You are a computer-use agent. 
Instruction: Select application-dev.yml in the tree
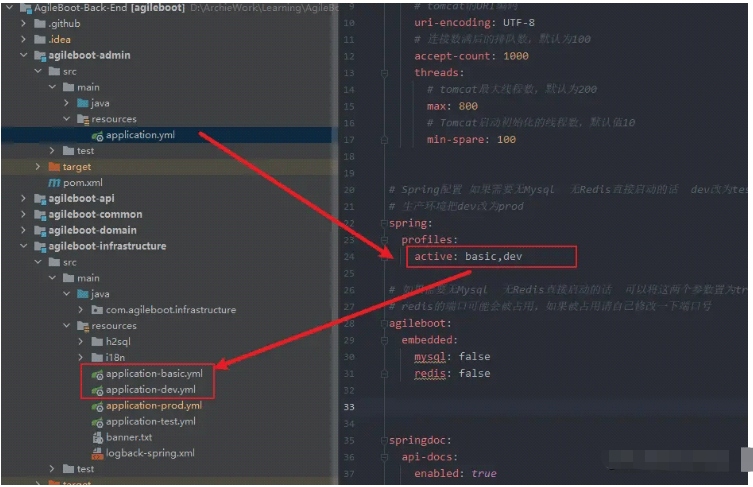click(151, 390)
